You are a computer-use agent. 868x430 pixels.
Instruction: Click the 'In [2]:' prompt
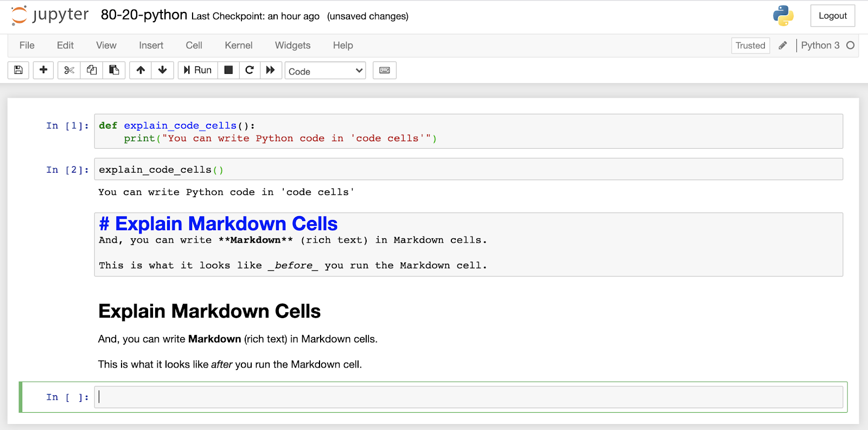pyautogui.click(x=67, y=170)
